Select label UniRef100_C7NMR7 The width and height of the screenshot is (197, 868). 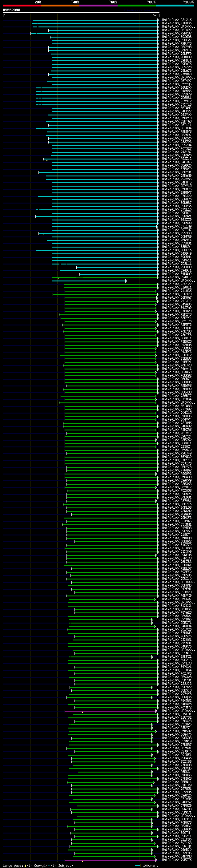click(176, 745)
